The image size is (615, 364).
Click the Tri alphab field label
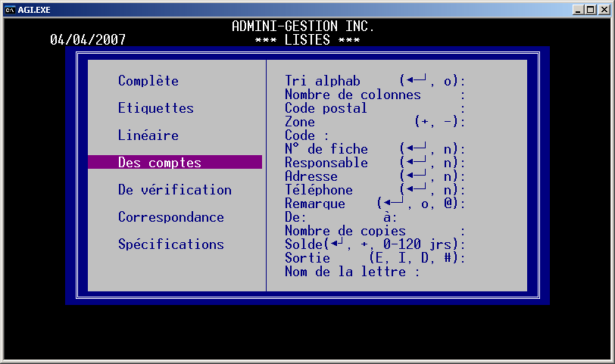point(323,81)
